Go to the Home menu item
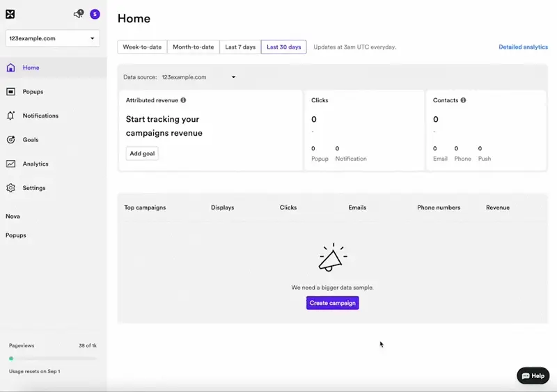The height and width of the screenshot is (392, 557). [31, 68]
